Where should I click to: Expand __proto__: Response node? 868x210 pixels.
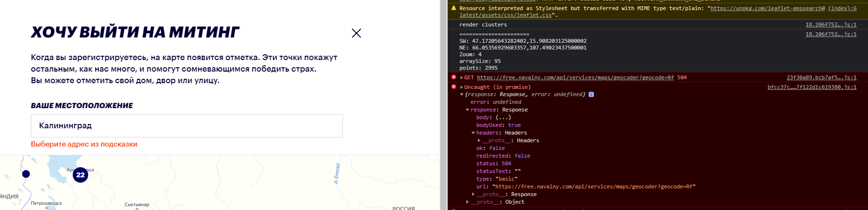[x=473, y=195]
